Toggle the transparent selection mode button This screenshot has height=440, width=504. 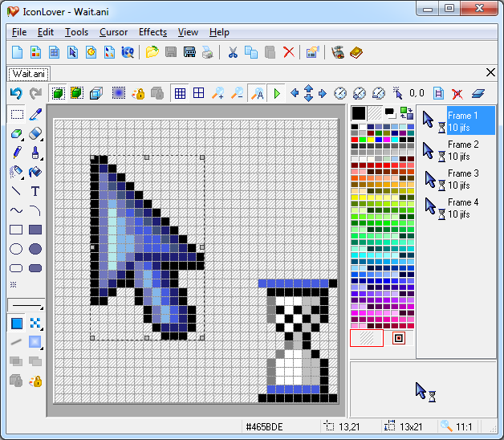click(x=77, y=93)
